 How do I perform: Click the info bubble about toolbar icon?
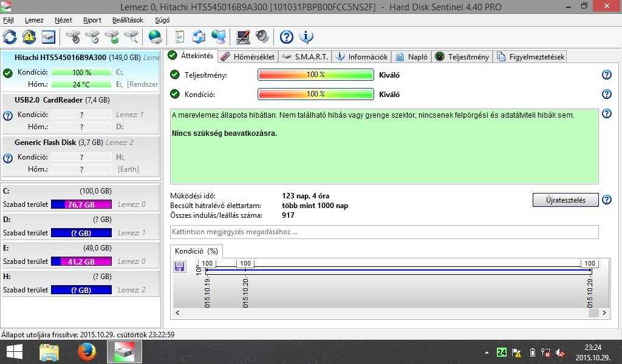(306, 37)
